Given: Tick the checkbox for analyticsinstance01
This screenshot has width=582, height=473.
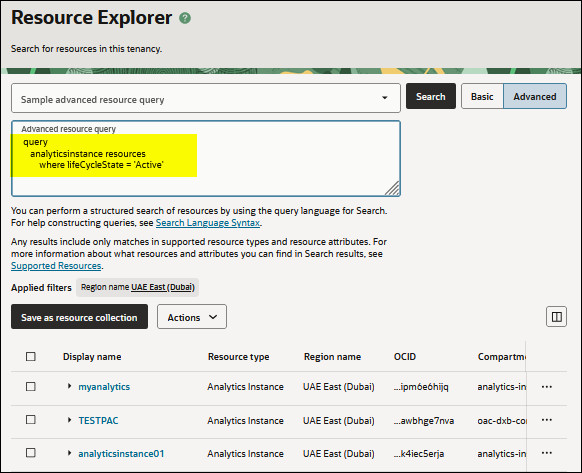Looking at the screenshot, I should (31, 453).
